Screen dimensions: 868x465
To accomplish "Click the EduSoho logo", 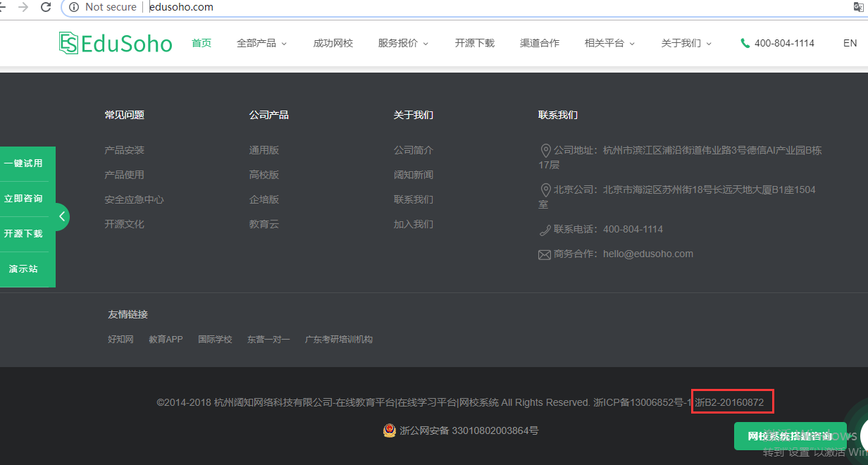I will coord(116,43).
